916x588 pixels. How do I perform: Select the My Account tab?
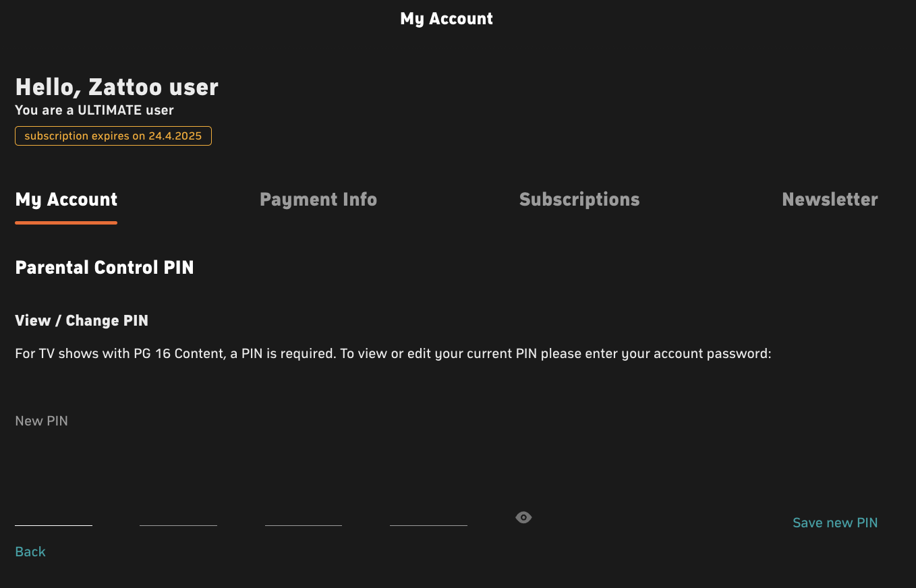(x=66, y=200)
